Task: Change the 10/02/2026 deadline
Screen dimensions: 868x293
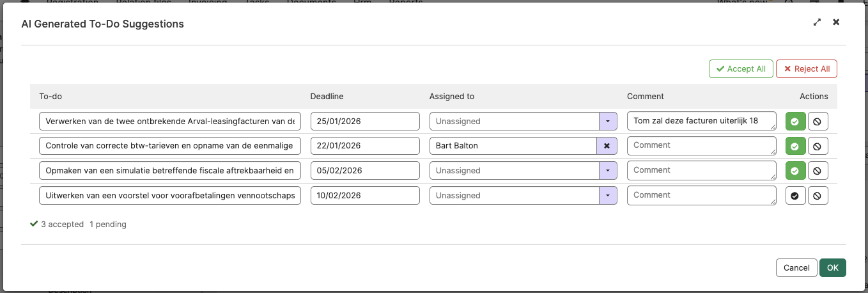Action: click(x=365, y=196)
